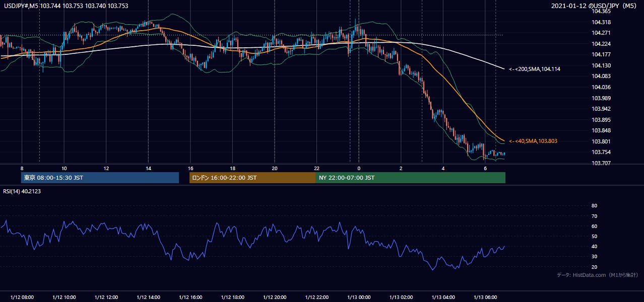Click hour label 6 under price chart
The height and width of the screenshot is (302, 644).
[x=485, y=168]
